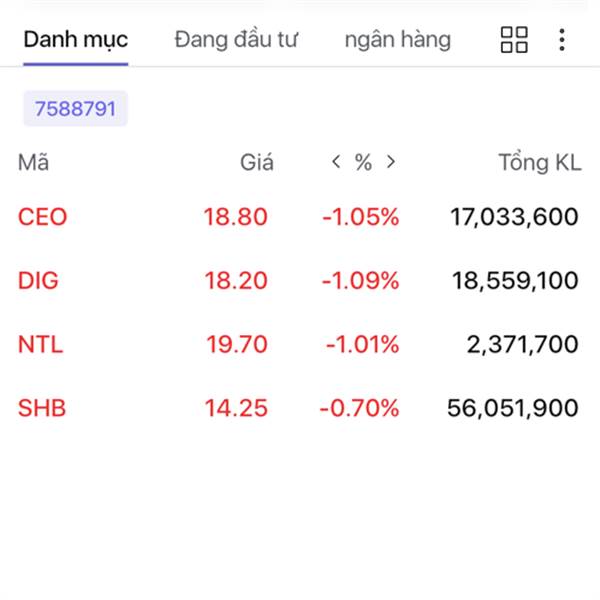Open the SHB stock row

pos(300,408)
